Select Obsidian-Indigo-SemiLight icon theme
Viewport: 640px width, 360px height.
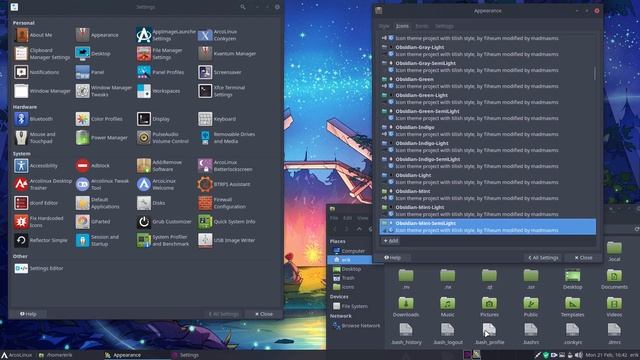point(488,163)
